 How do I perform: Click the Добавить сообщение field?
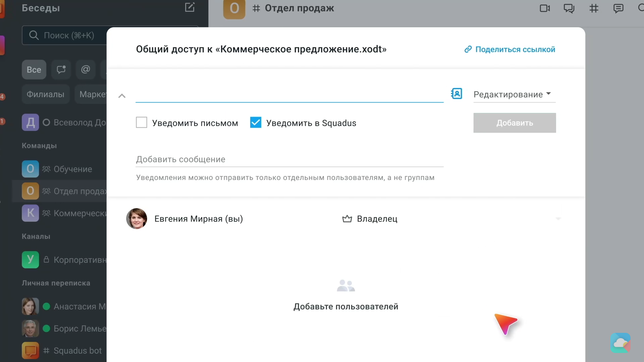(289, 160)
